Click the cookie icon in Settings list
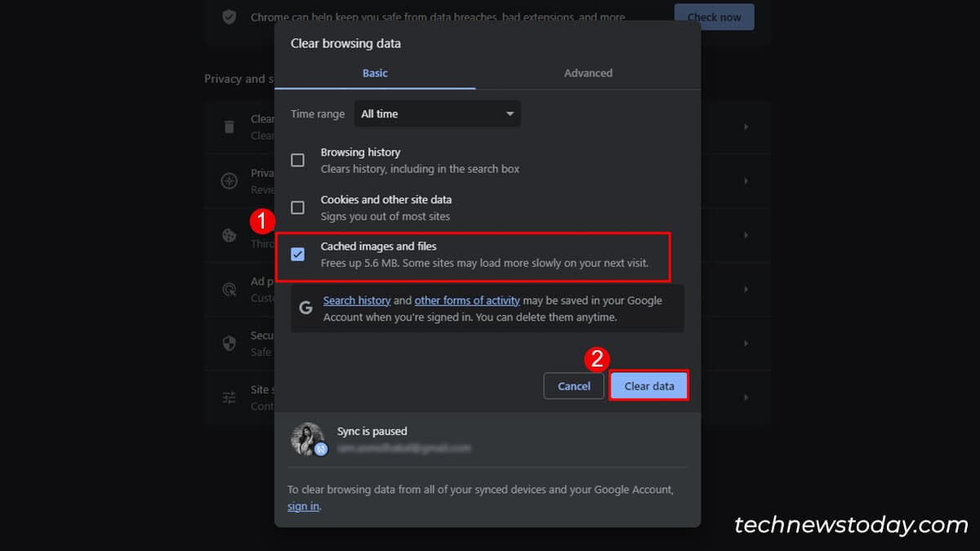Image resolution: width=980 pixels, height=551 pixels. (229, 235)
